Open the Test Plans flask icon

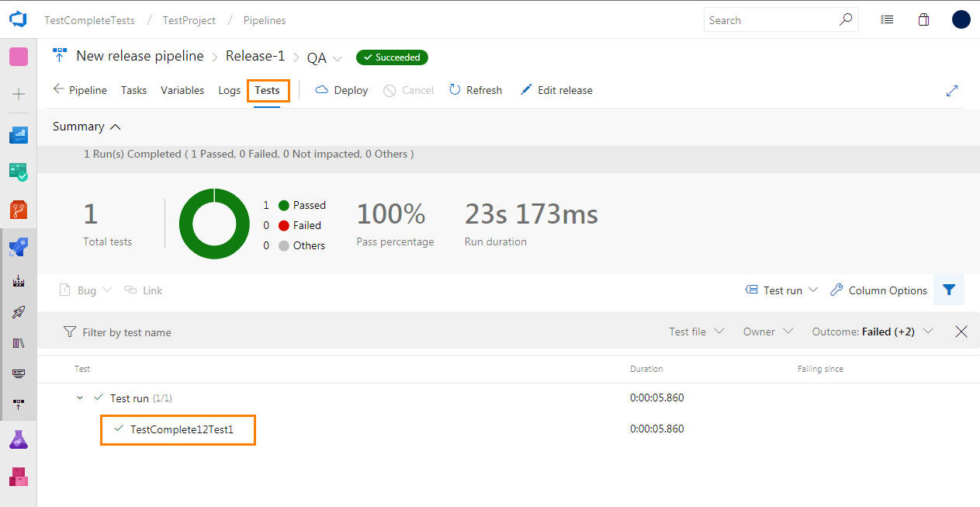19,439
